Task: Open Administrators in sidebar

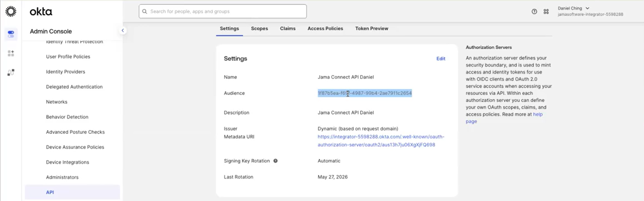Action: coord(62,177)
